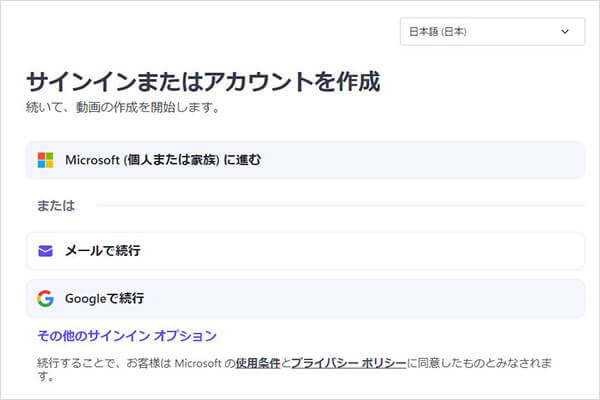The image size is (600, 400).
Task: Open その他のサインイン オプション link
Action: pyautogui.click(x=127, y=336)
